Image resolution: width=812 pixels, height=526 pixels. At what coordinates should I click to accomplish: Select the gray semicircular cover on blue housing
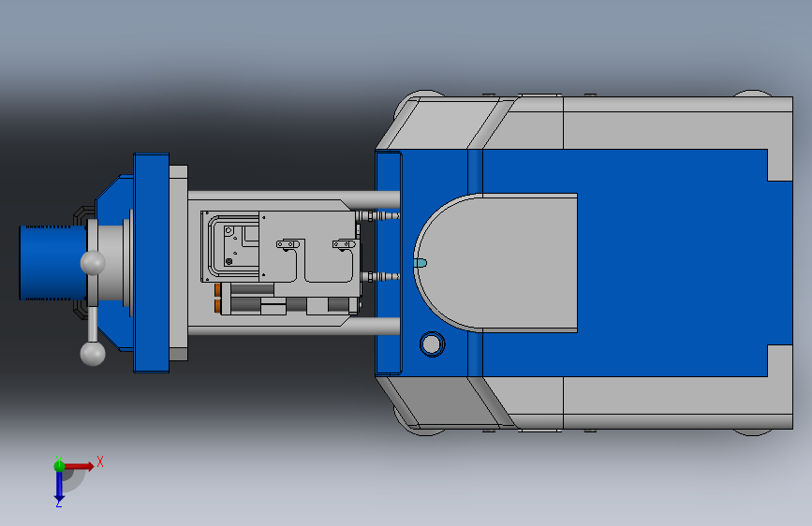495,263
